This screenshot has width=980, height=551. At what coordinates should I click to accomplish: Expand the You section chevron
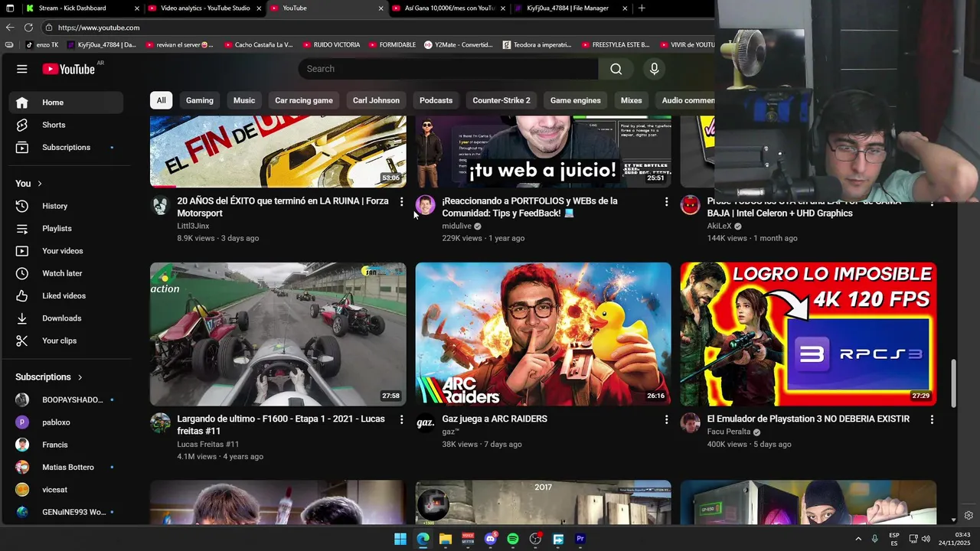click(x=40, y=184)
